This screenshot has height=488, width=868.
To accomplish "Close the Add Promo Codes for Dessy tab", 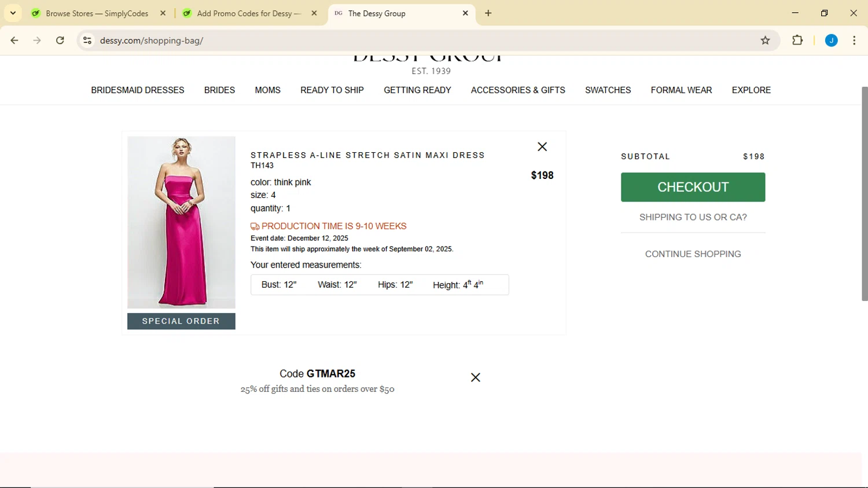I will [x=314, y=13].
